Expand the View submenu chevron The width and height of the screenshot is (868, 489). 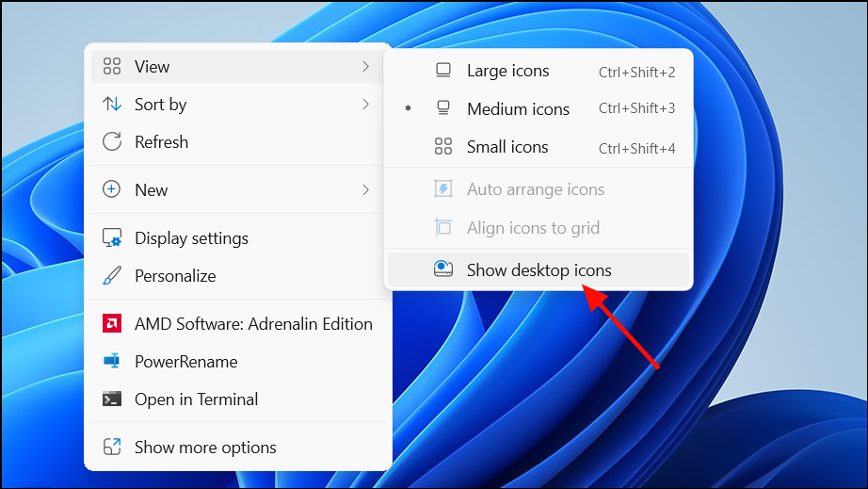(365, 67)
